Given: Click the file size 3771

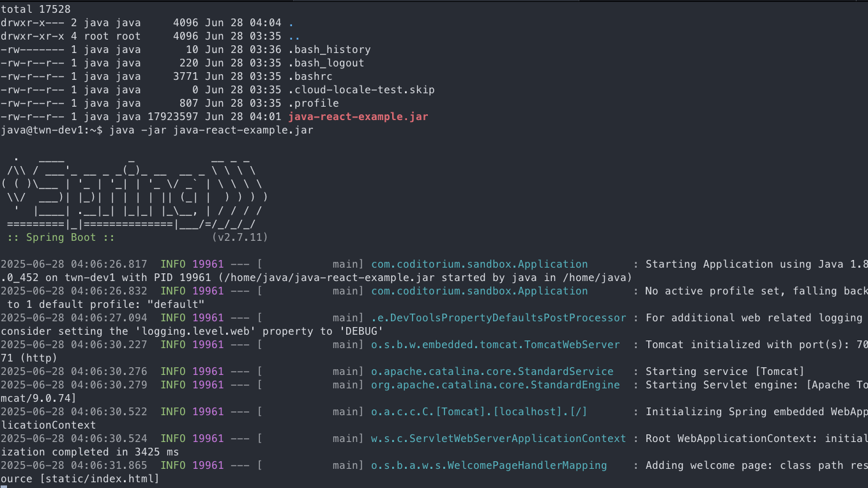Looking at the screenshot, I should [x=186, y=76].
